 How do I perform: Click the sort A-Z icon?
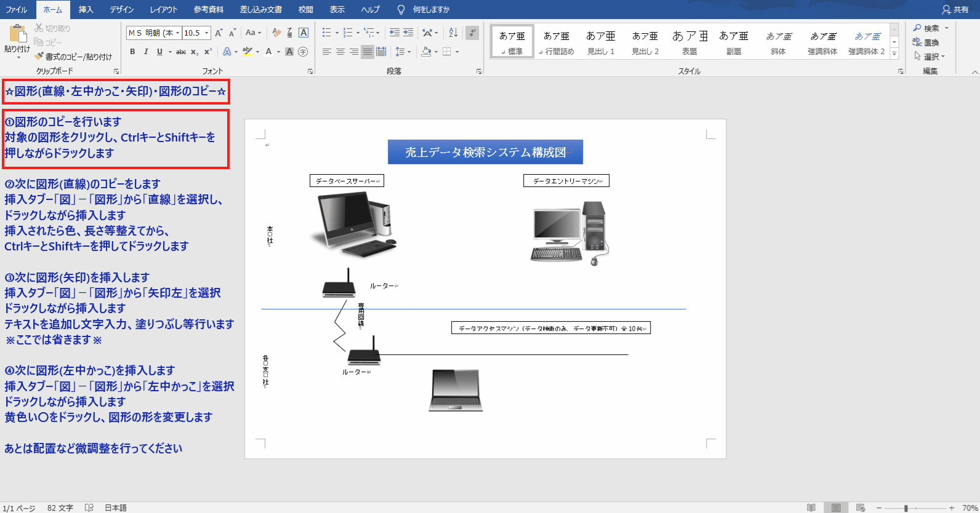[x=453, y=33]
